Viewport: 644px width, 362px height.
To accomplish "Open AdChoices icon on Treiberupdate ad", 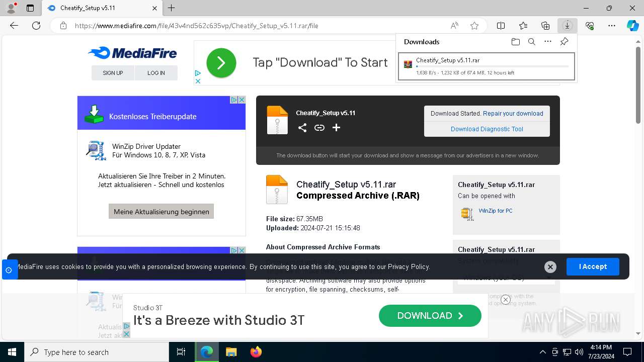I will point(234,100).
